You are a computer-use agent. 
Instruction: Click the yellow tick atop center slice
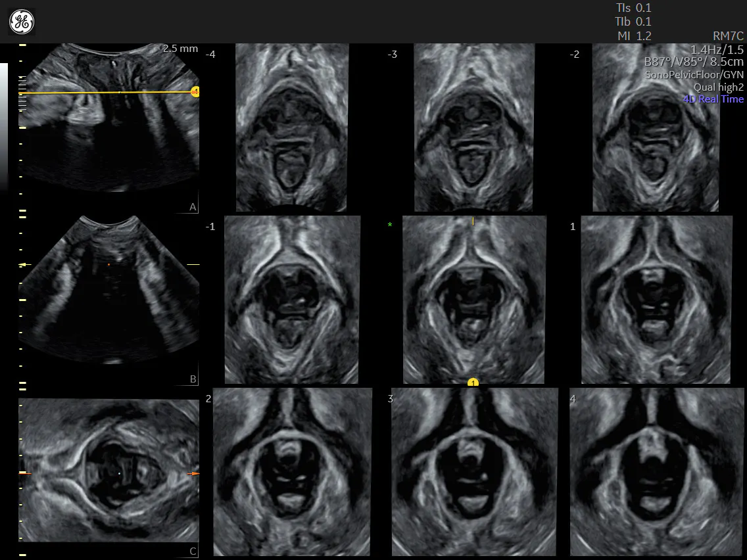[x=473, y=221]
